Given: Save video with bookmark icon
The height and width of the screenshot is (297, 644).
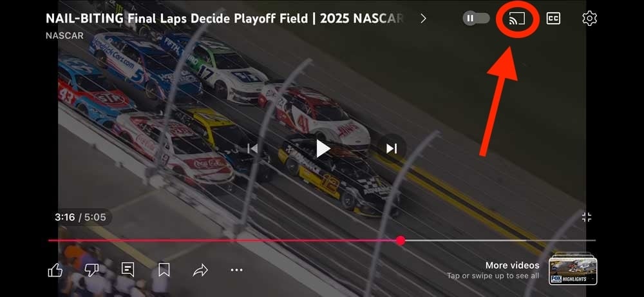Looking at the screenshot, I should pos(164,270).
